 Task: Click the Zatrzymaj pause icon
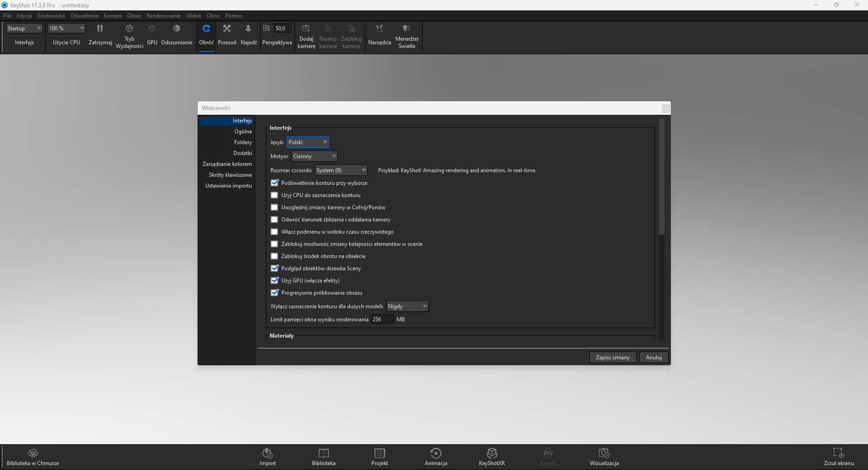point(100,28)
